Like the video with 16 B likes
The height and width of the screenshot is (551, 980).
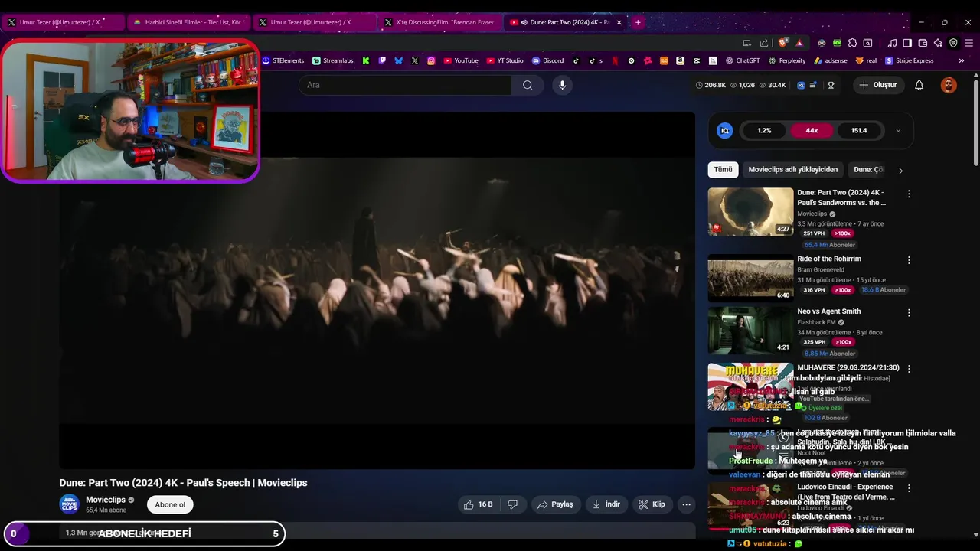(x=478, y=504)
